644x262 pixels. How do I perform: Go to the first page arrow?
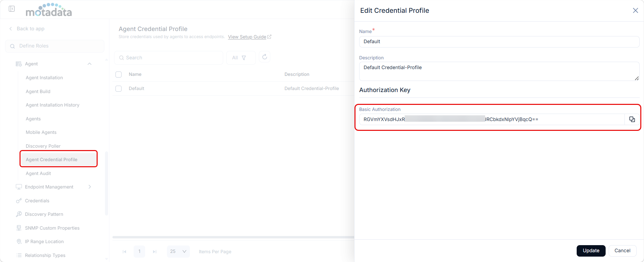coord(124,252)
